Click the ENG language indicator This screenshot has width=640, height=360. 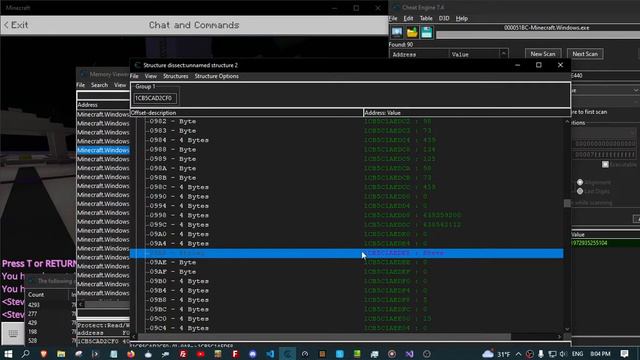[577, 354]
